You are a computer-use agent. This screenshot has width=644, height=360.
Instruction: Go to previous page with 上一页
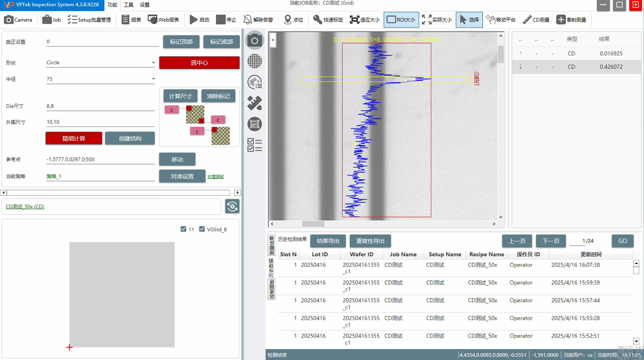pos(517,241)
